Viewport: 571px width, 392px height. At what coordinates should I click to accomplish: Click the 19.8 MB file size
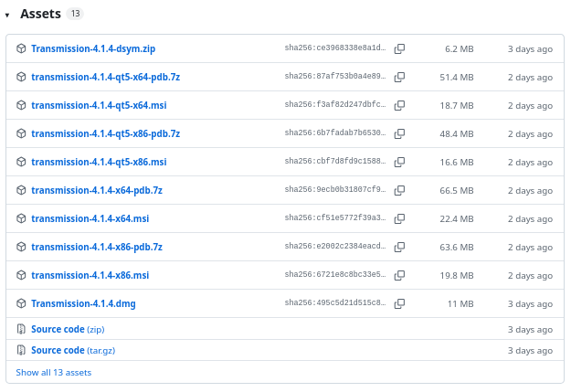tap(457, 275)
